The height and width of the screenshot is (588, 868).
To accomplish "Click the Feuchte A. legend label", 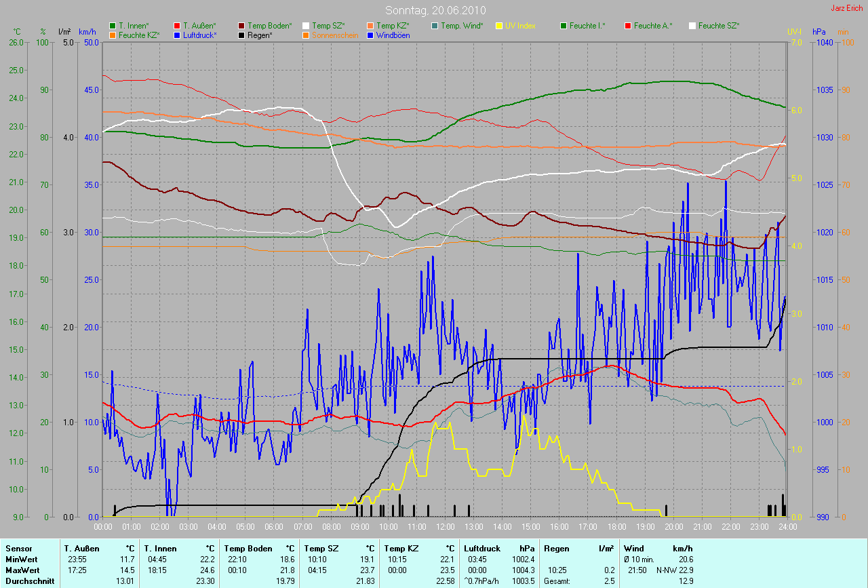I will pos(653,26).
